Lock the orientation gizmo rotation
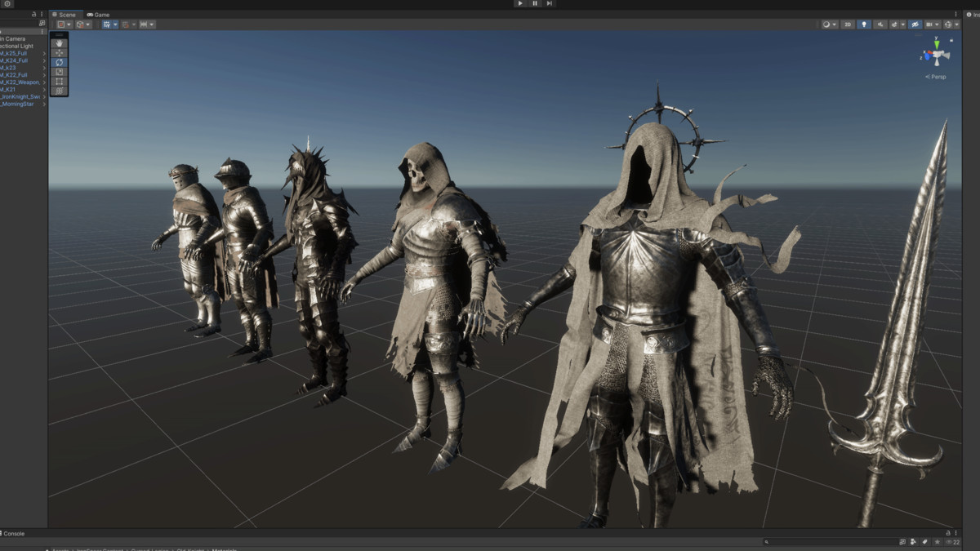This screenshot has width=980, height=551. pyautogui.click(x=951, y=41)
